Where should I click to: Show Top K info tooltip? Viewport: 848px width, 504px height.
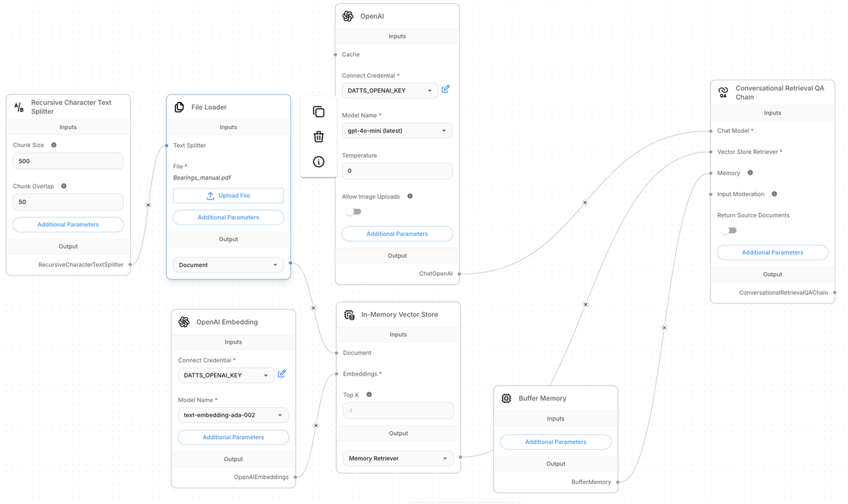click(x=369, y=395)
